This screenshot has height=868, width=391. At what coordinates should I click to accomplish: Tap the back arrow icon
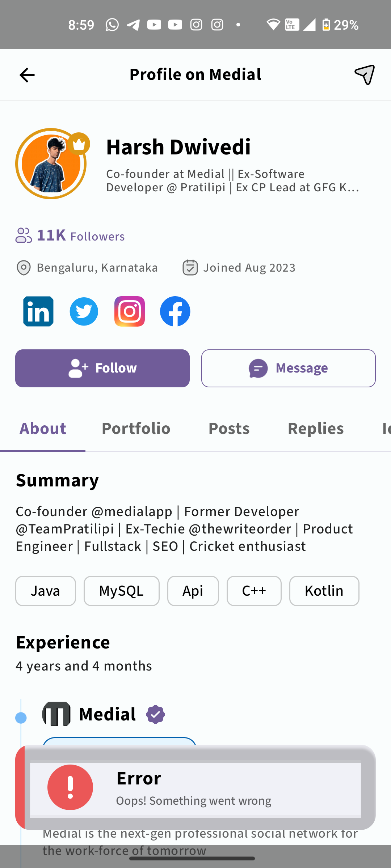27,75
